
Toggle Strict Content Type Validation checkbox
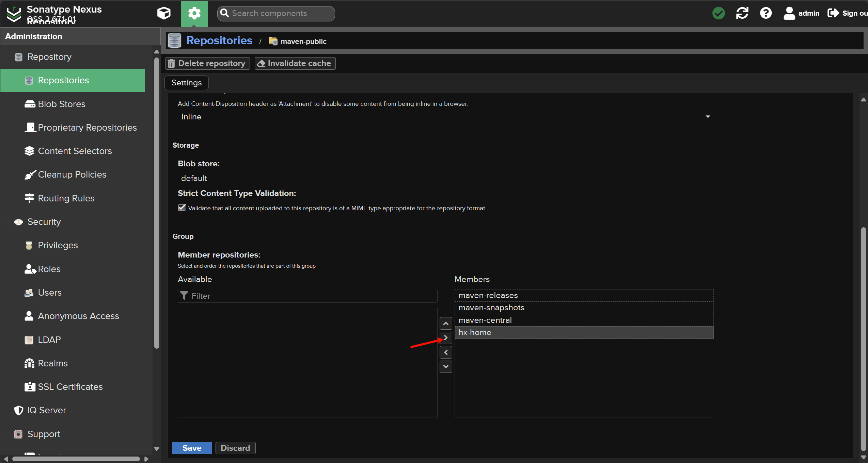point(182,208)
